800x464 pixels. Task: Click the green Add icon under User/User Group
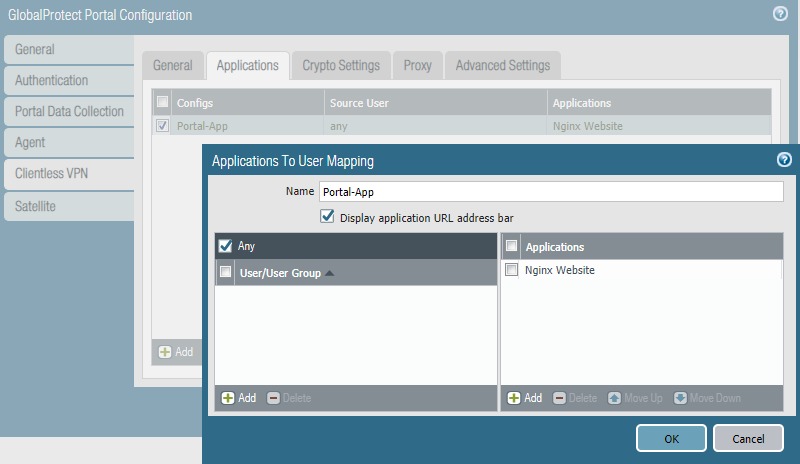pyautogui.click(x=228, y=398)
